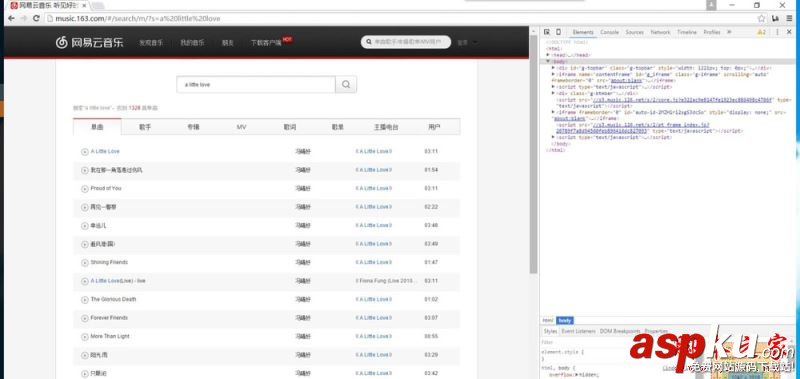Screen dimensions: 800x379
Task: Play the song A Little Love
Action: coord(85,151)
